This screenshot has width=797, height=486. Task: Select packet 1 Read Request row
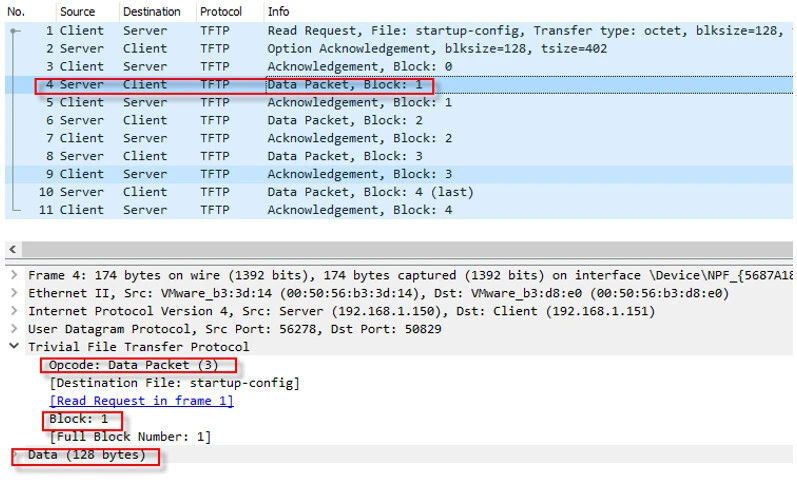click(400, 31)
